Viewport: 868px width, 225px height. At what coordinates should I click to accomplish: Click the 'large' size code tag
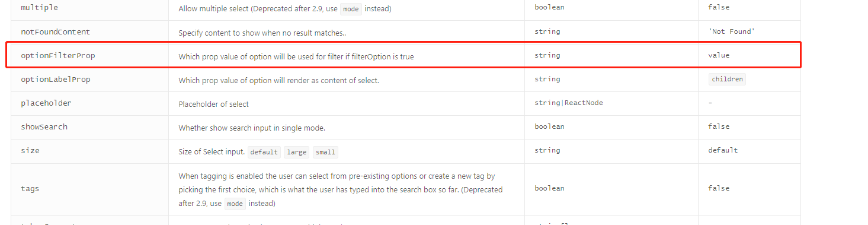tap(296, 152)
